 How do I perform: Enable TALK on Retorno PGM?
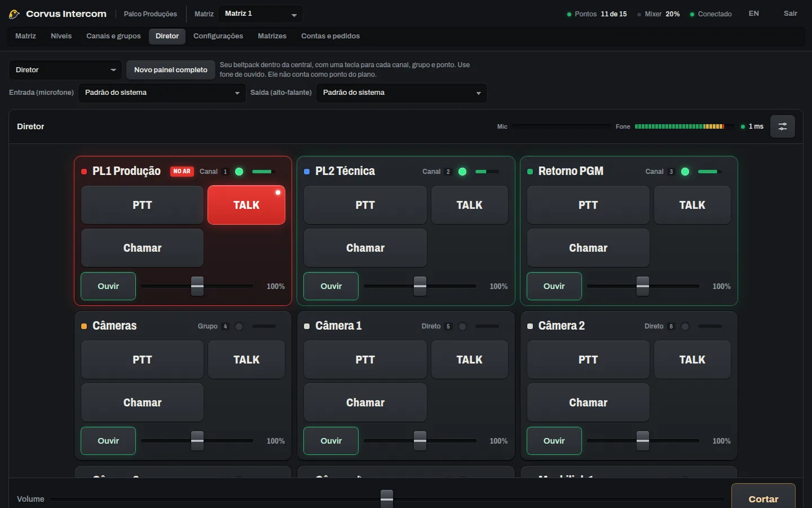pos(692,205)
